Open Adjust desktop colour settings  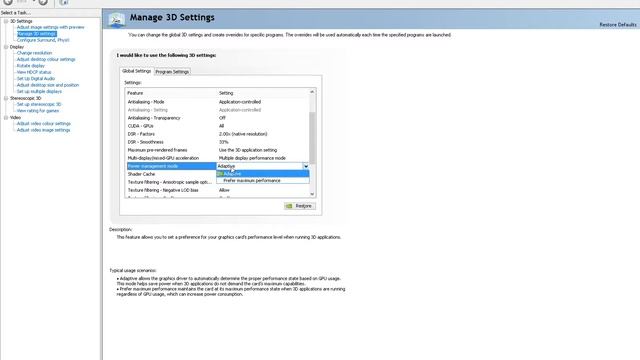click(x=46, y=59)
